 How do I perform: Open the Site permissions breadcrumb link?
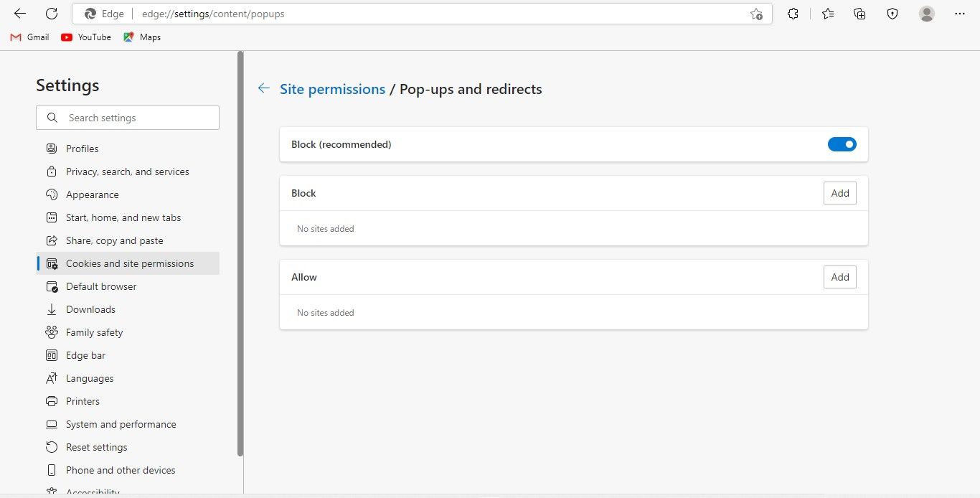(x=332, y=89)
